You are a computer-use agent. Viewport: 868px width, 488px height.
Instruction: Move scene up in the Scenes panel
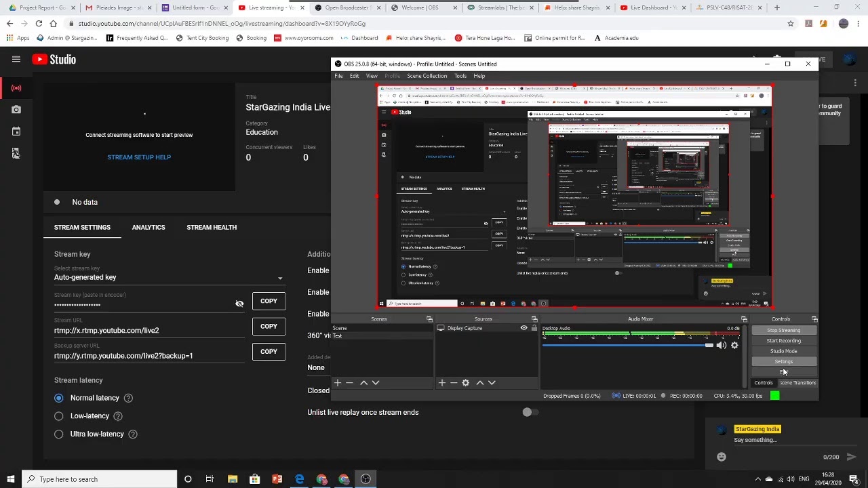(363, 383)
